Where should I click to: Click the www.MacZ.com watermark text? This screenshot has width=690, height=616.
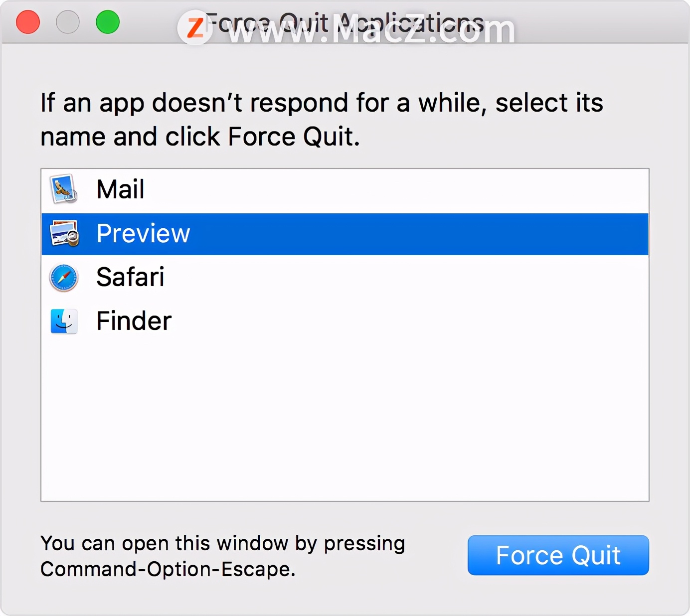371,30
